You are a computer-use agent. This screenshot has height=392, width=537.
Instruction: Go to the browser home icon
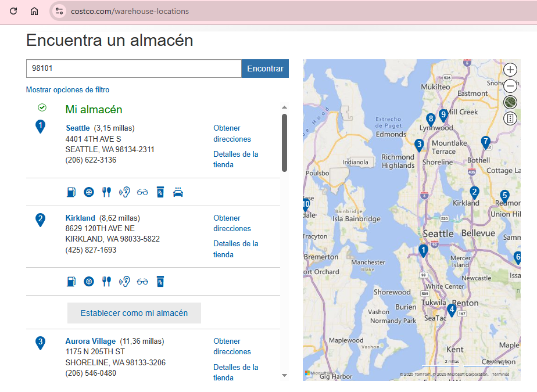point(34,11)
